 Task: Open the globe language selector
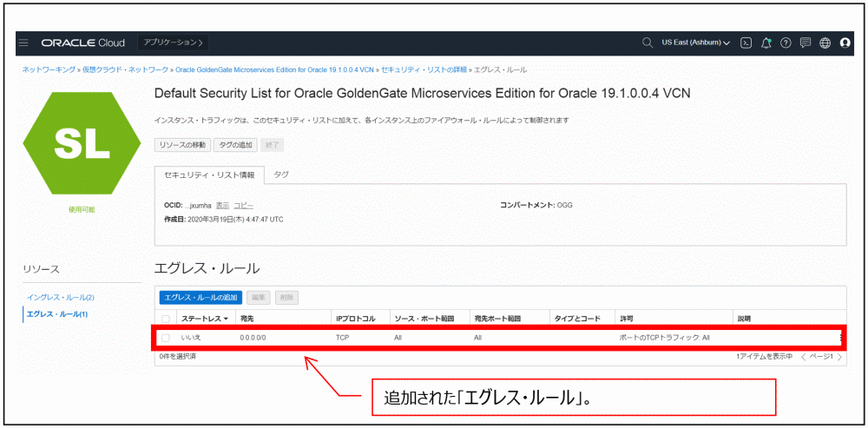[825, 43]
